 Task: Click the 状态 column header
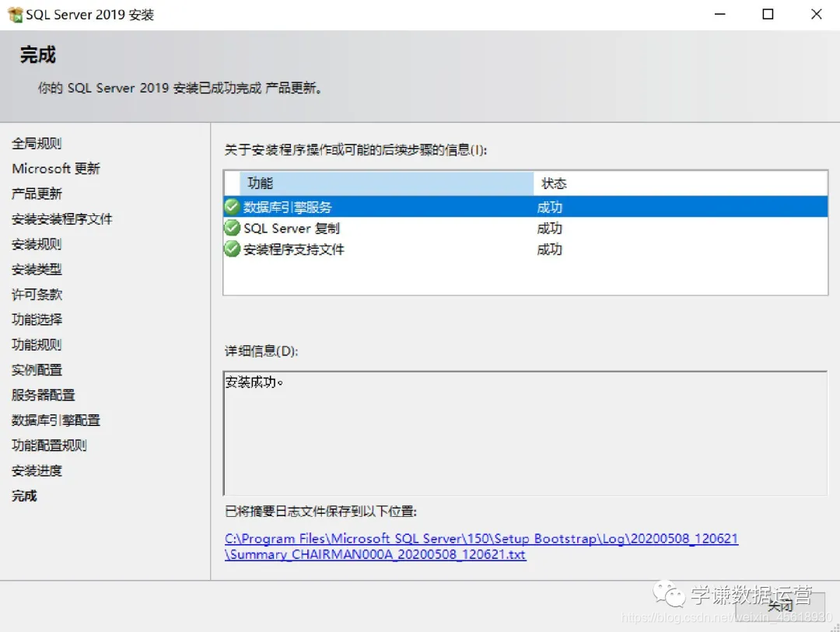pos(681,183)
